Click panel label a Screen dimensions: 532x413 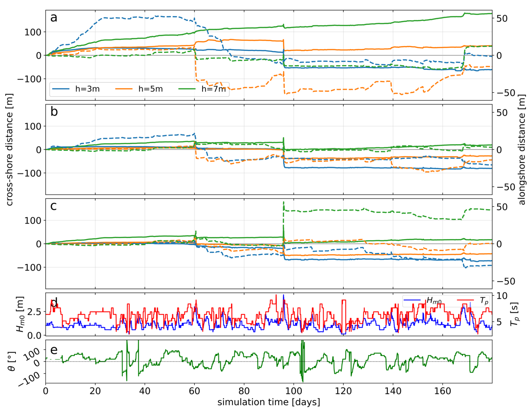pos(54,18)
